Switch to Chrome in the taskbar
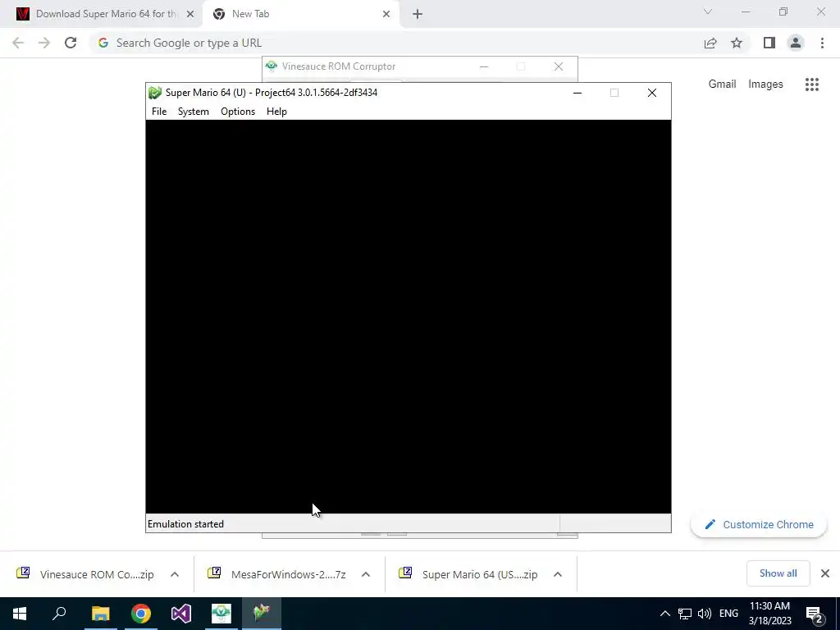This screenshot has width=840, height=630. (x=141, y=614)
